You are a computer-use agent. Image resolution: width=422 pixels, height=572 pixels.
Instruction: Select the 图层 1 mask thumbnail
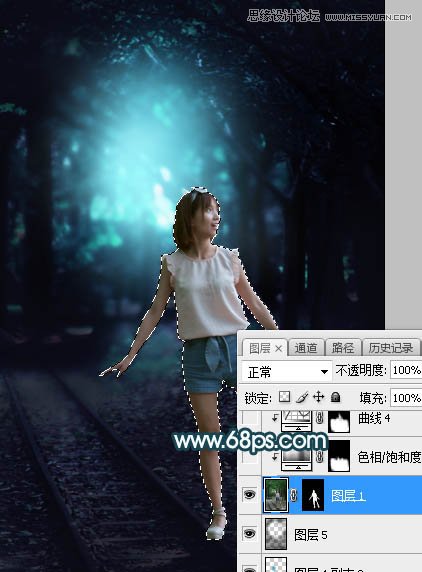pyautogui.click(x=313, y=495)
